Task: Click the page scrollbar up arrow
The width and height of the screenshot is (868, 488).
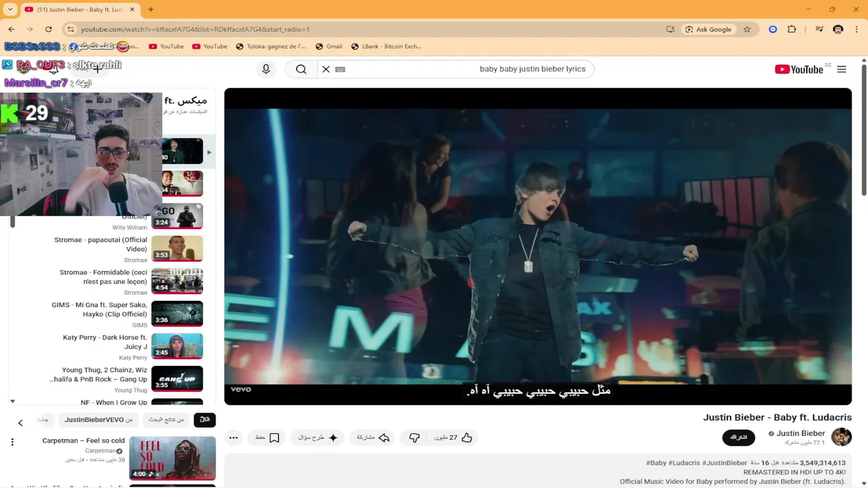Action: click(x=864, y=60)
